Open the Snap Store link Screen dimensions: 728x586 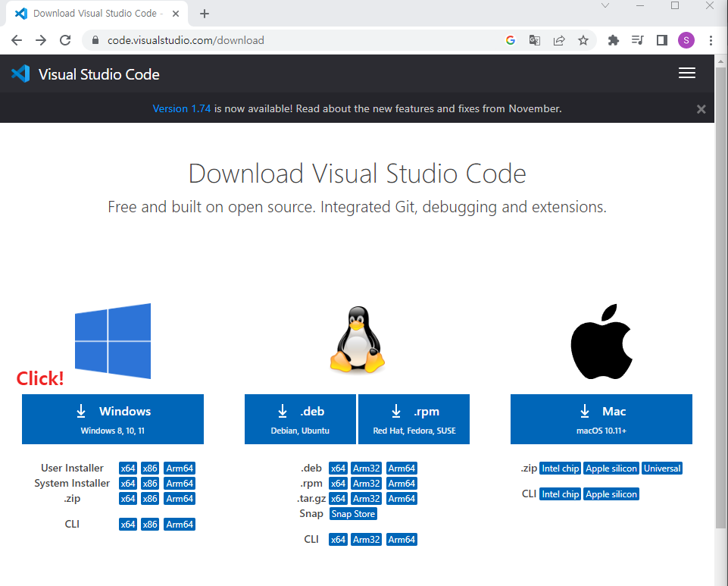(353, 514)
